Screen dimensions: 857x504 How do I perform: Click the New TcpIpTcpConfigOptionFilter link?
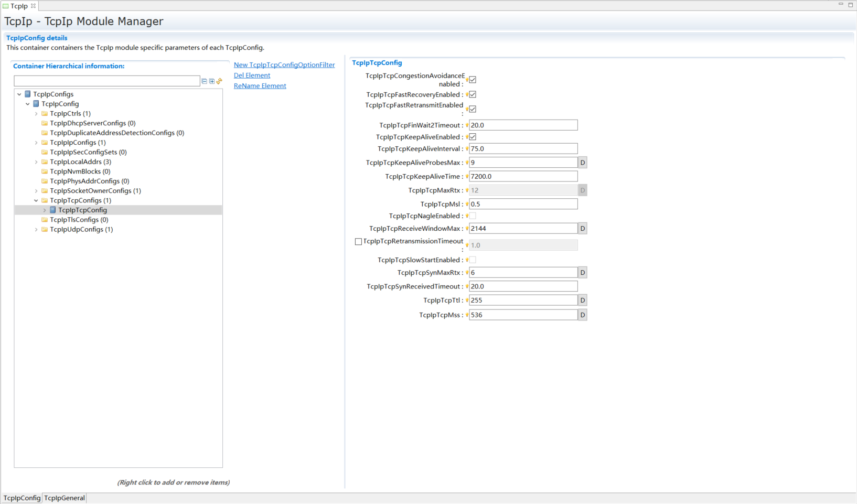coord(284,65)
